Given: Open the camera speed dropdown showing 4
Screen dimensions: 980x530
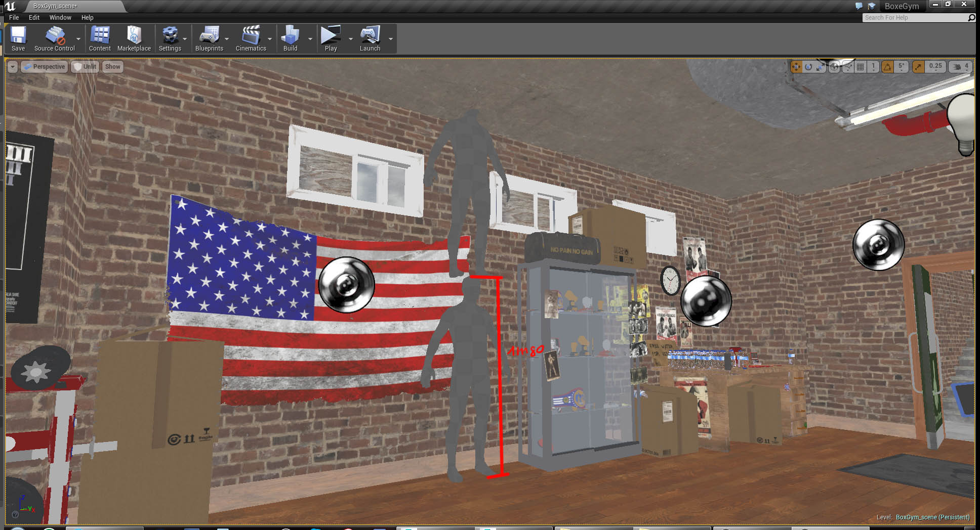Looking at the screenshot, I should click(x=960, y=67).
